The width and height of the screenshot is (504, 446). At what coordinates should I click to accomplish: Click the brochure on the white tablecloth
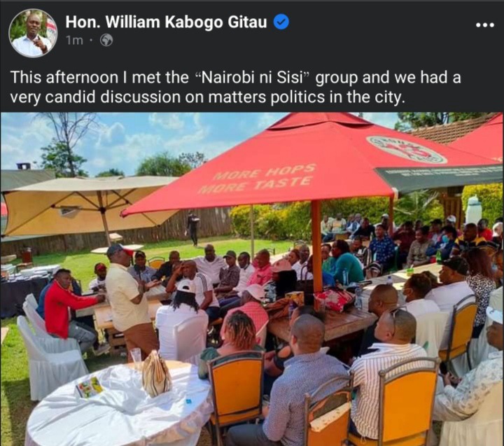point(90,386)
